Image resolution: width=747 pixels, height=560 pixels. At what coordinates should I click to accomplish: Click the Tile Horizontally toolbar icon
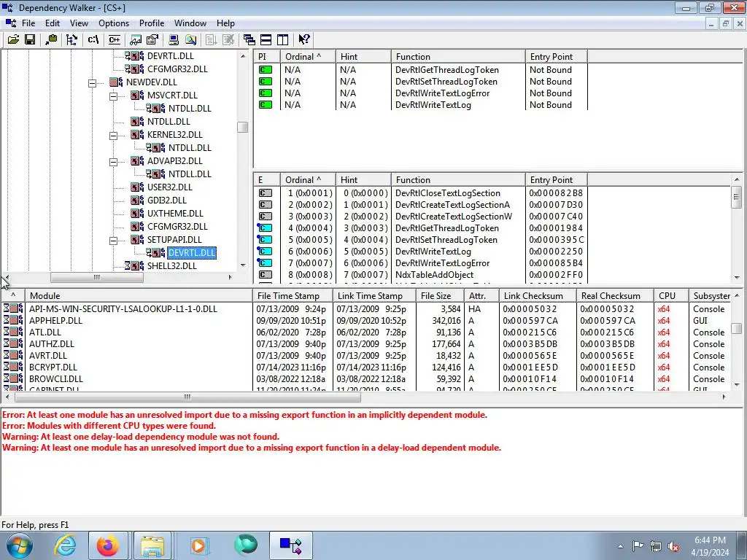click(266, 39)
